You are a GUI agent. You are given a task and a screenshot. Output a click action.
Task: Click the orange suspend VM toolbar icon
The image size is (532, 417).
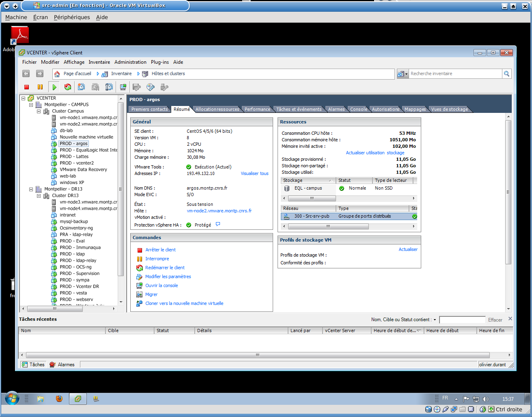40,87
